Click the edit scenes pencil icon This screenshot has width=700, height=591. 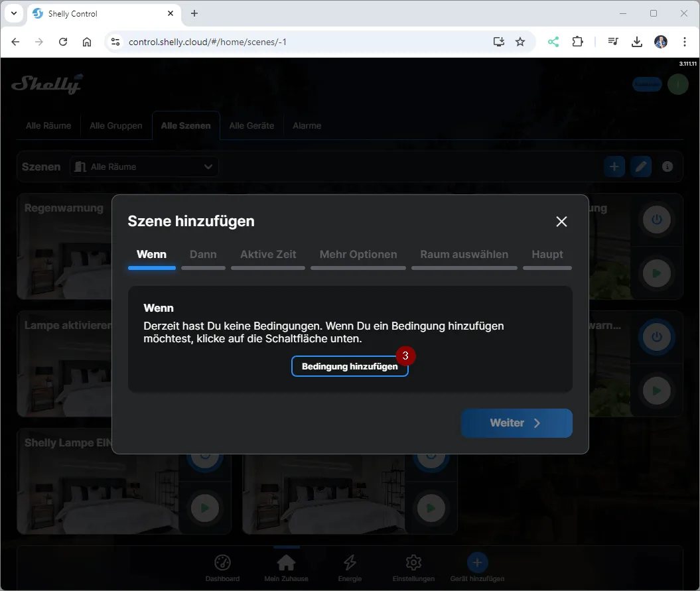click(x=640, y=166)
